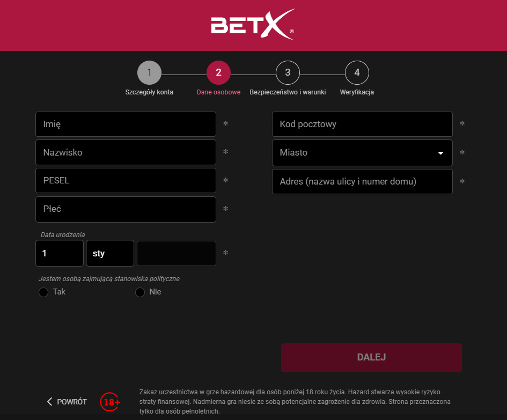
Task: Go to step 1 Szczegóły konta circle
Action: click(x=149, y=72)
